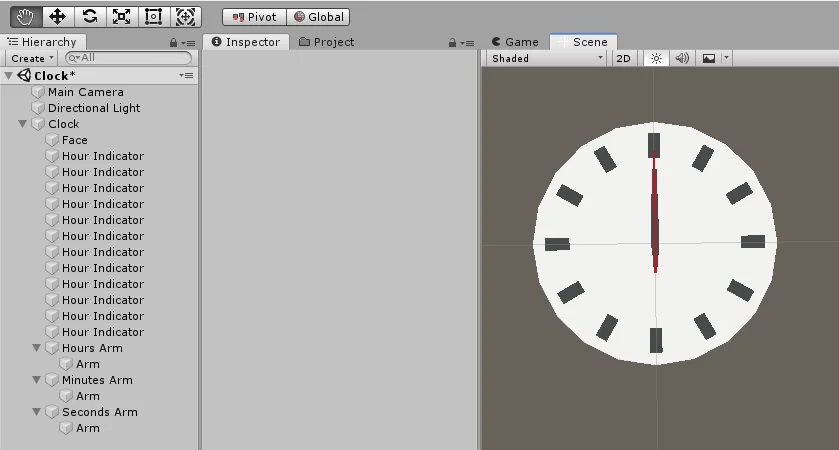The height and width of the screenshot is (450, 839).
Task: Click the Minutes Arm cube icon
Action: [52, 380]
